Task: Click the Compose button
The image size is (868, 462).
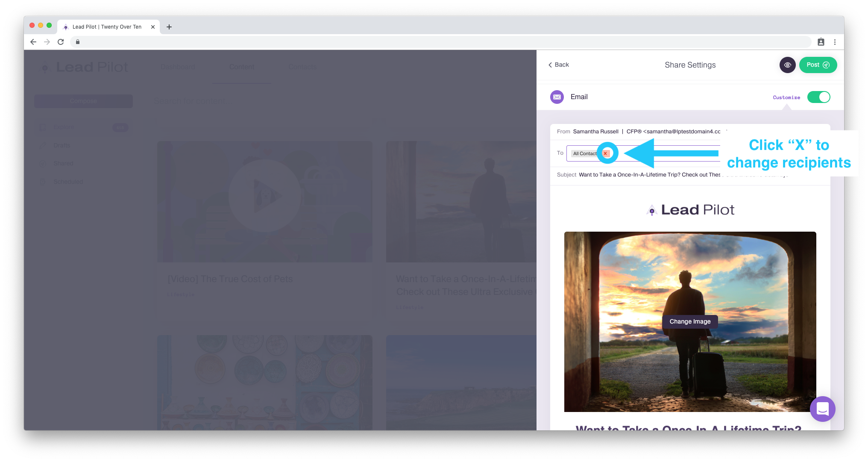Action: [x=84, y=101]
